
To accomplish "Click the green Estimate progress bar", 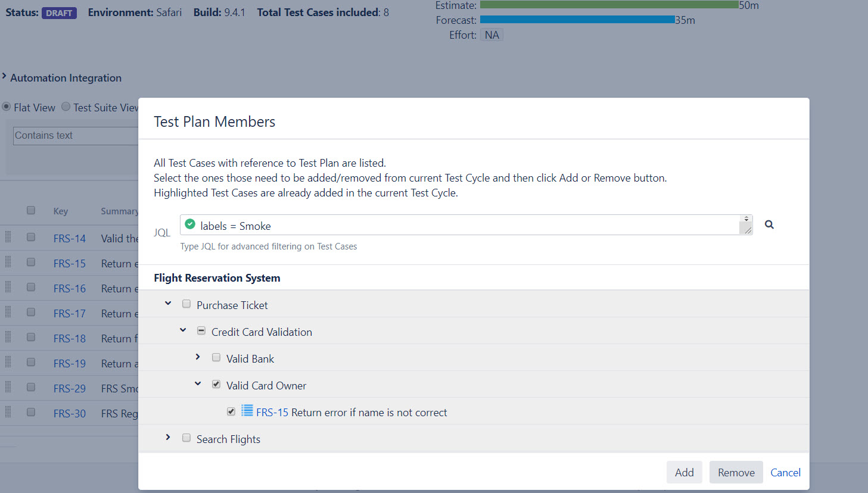I will 609,4.
